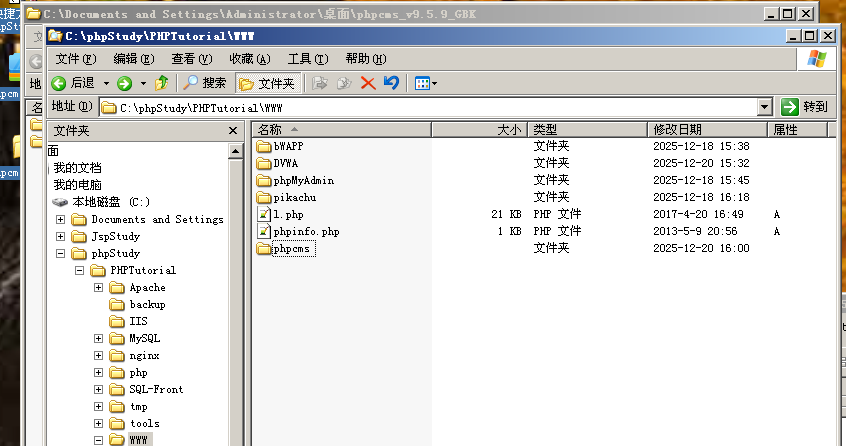Close the 文件夹 folders pane
846x446 pixels.
pos(233,131)
